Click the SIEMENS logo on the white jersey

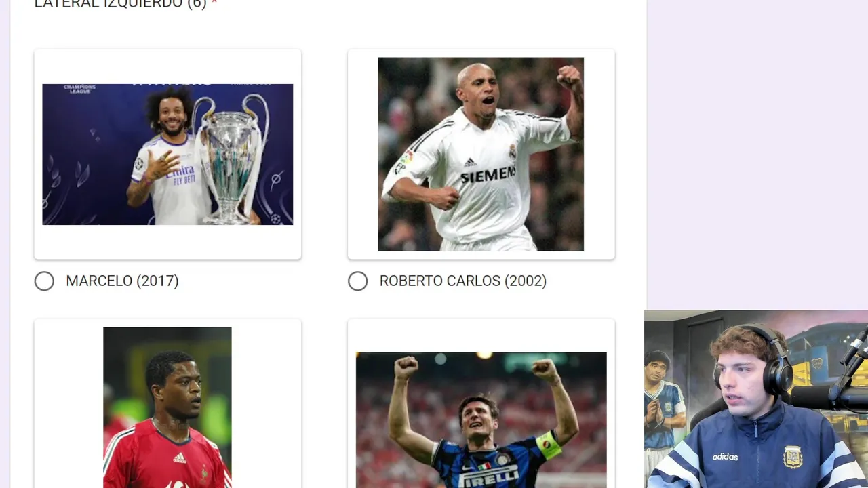488,176
